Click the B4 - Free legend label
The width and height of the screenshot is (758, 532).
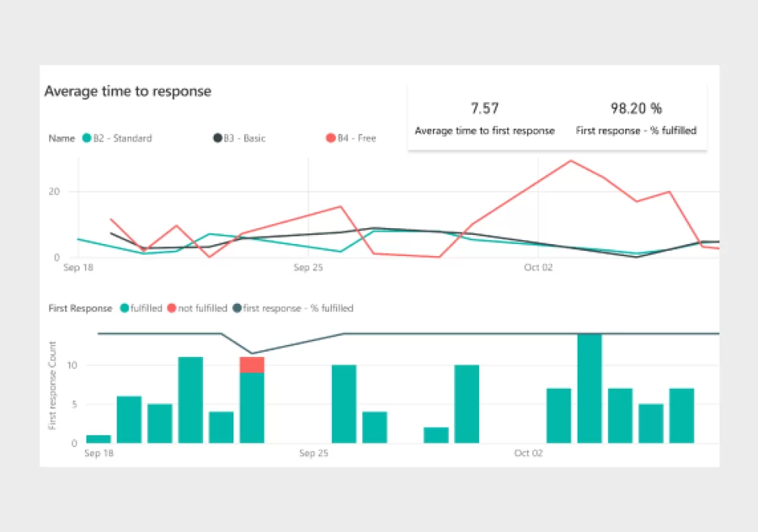click(x=357, y=138)
